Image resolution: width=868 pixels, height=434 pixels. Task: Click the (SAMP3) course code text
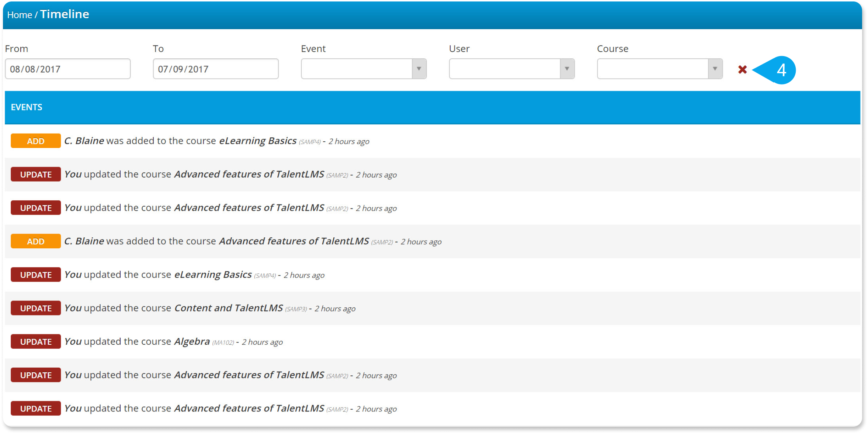(296, 309)
